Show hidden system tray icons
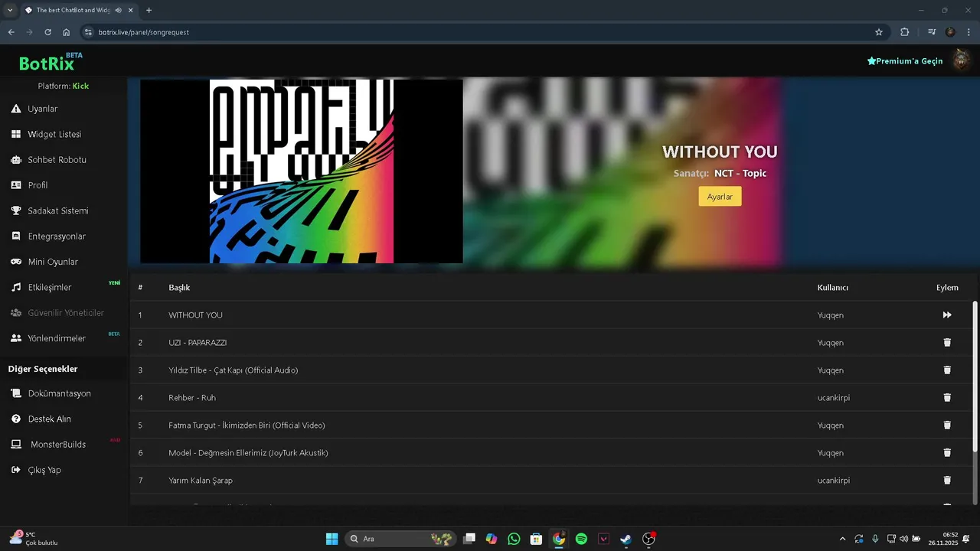This screenshot has width=980, height=551. [x=843, y=539]
